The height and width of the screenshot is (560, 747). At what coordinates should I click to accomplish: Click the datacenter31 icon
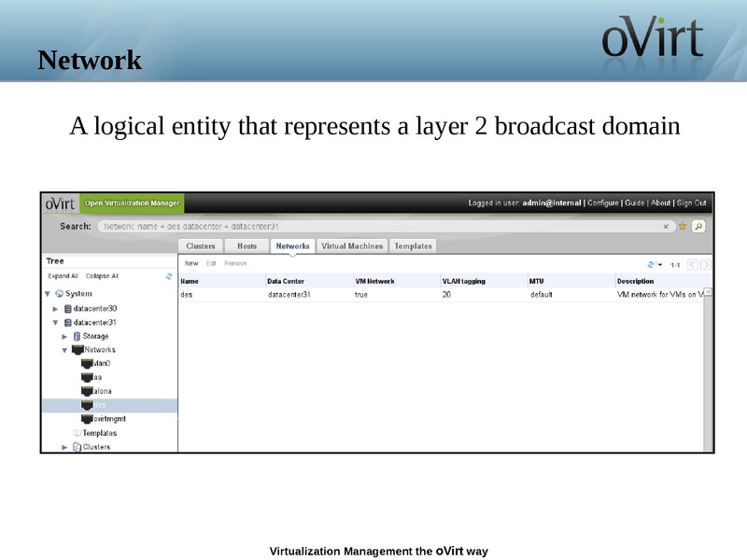(x=67, y=322)
